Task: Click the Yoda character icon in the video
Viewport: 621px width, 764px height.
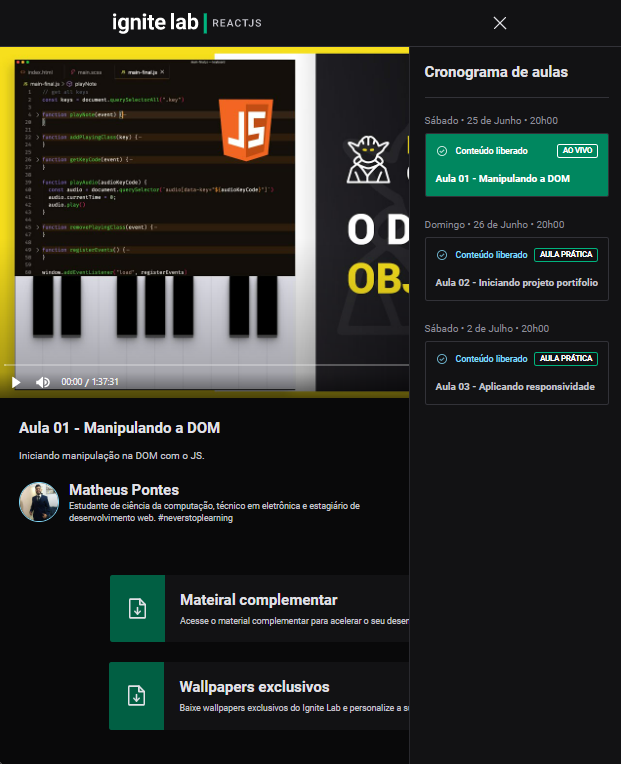Action: [x=368, y=159]
